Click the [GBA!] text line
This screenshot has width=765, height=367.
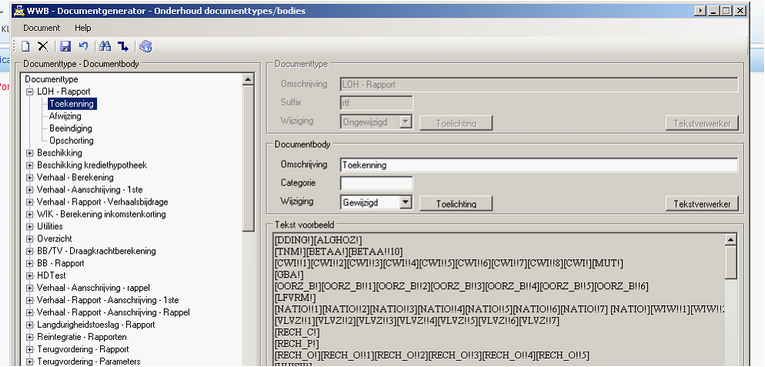[x=289, y=275]
